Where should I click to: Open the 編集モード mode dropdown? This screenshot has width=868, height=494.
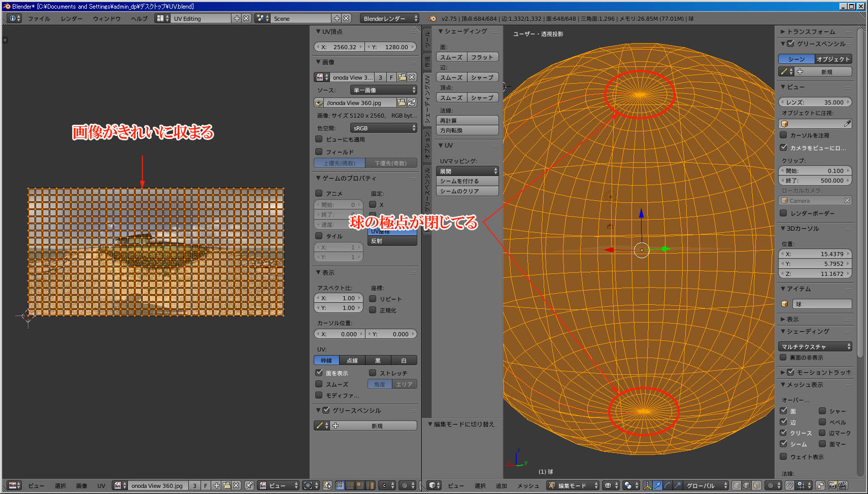tap(574, 485)
